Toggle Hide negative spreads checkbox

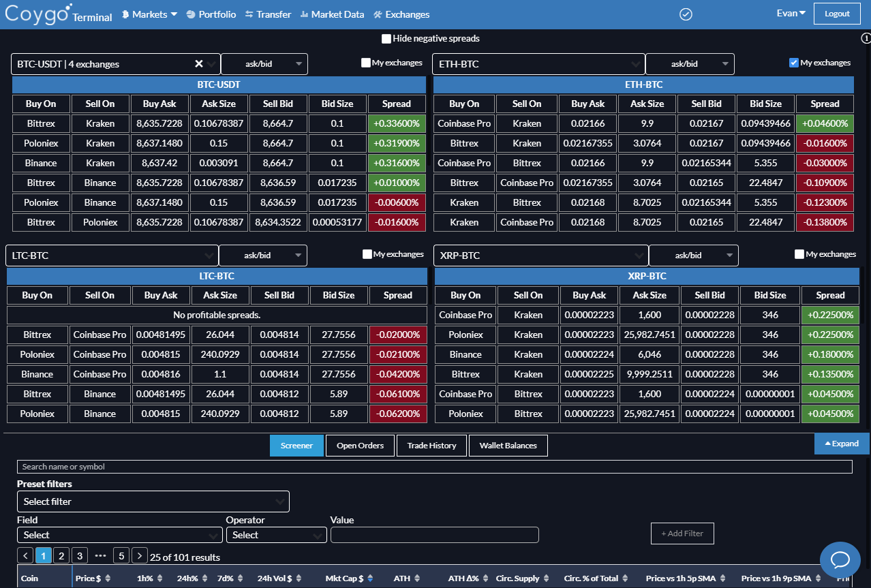click(386, 39)
